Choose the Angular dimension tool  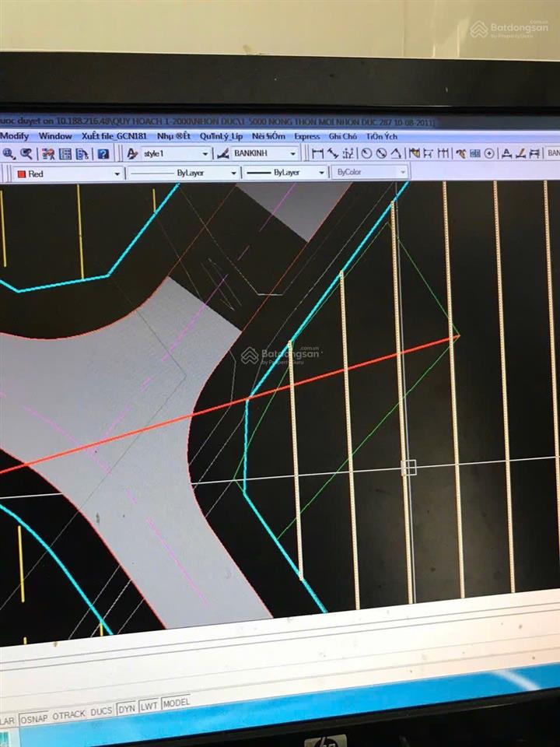click(x=396, y=153)
